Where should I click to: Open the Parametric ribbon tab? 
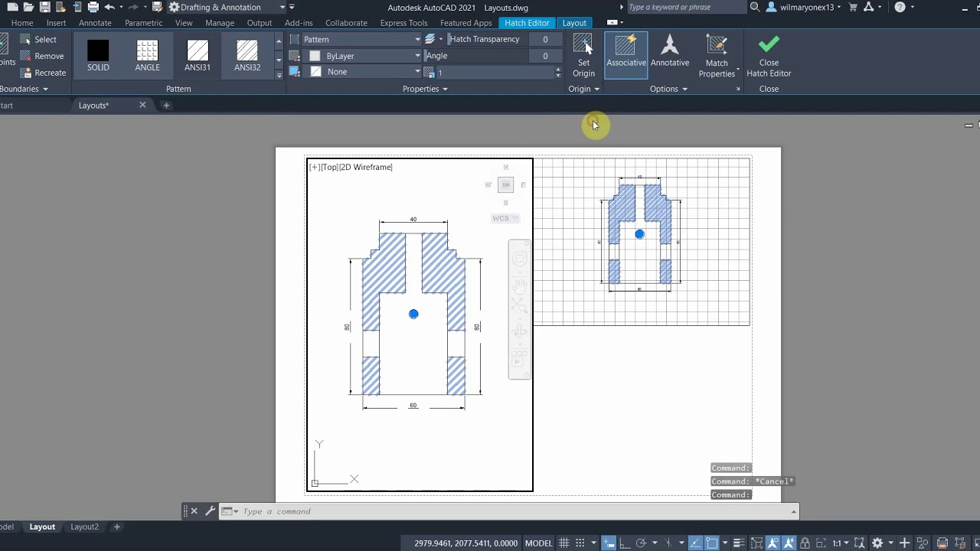click(143, 23)
